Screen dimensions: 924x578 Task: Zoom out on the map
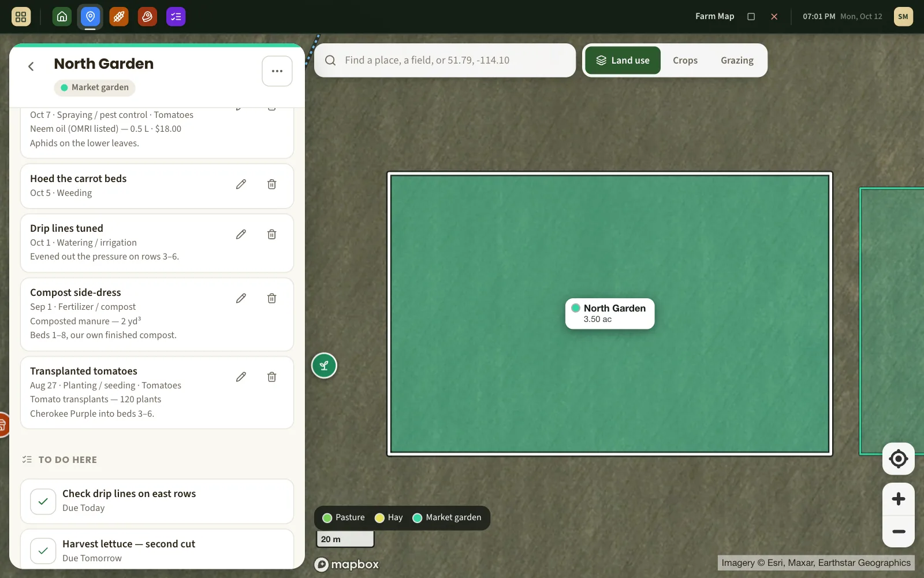pyautogui.click(x=898, y=532)
